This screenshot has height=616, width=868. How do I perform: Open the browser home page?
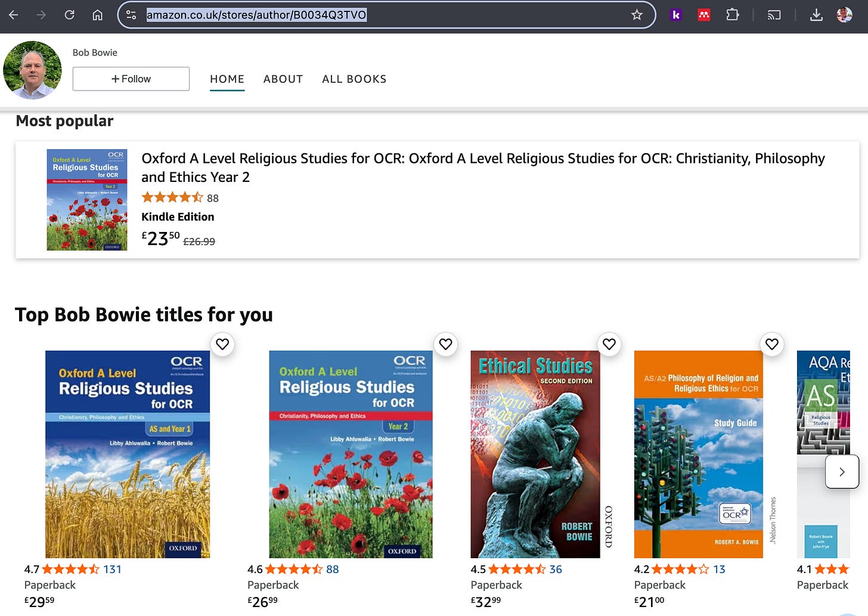coord(97,15)
